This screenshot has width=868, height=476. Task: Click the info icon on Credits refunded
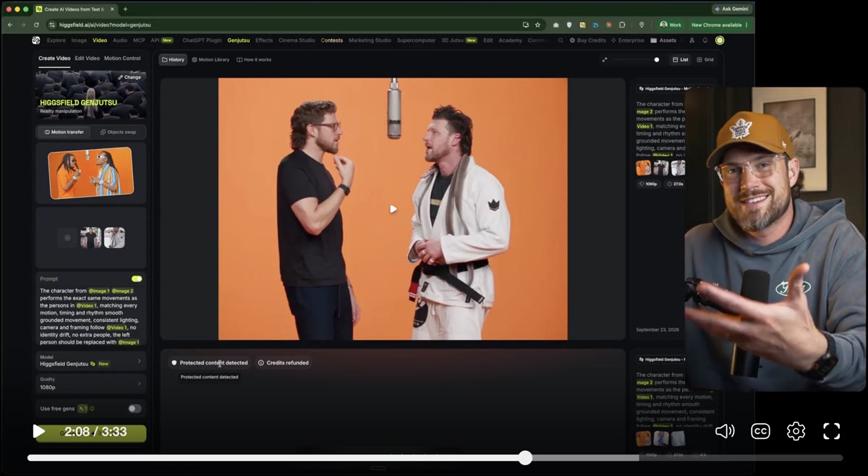(261, 362)
